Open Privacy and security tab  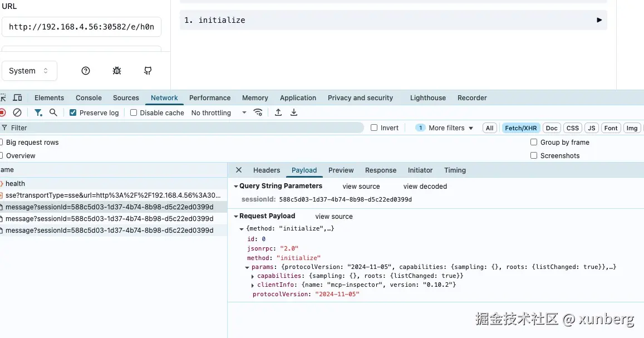click(x=360, y=98)
